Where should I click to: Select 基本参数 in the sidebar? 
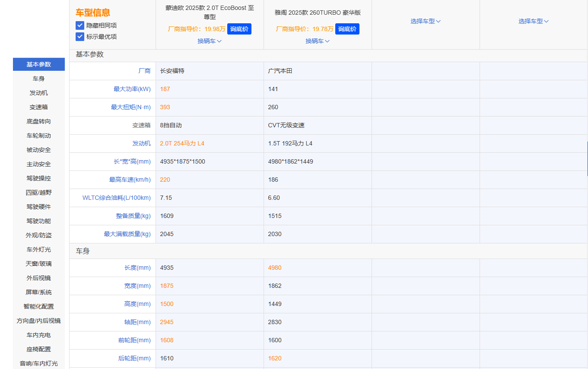pos(39,64)
